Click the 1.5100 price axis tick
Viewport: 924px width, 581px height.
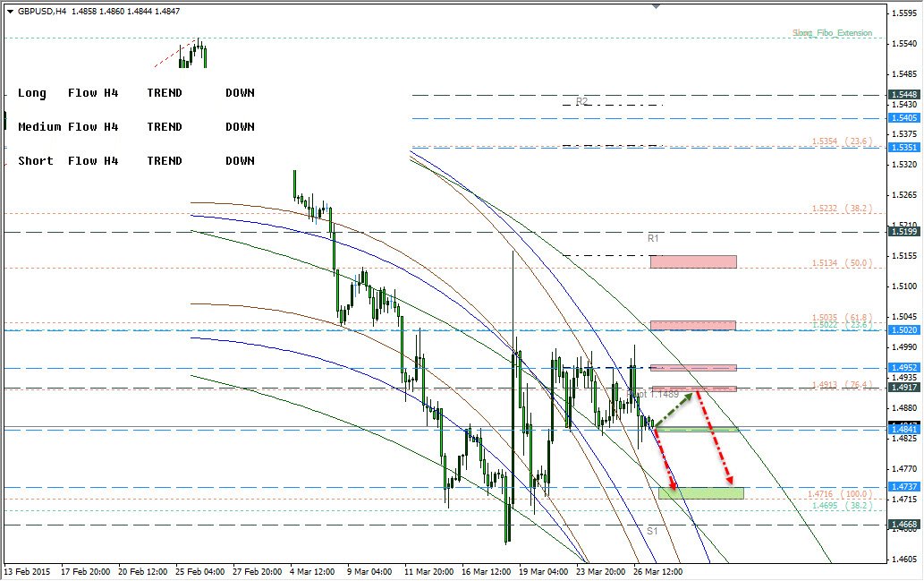[x=904, y=286]
